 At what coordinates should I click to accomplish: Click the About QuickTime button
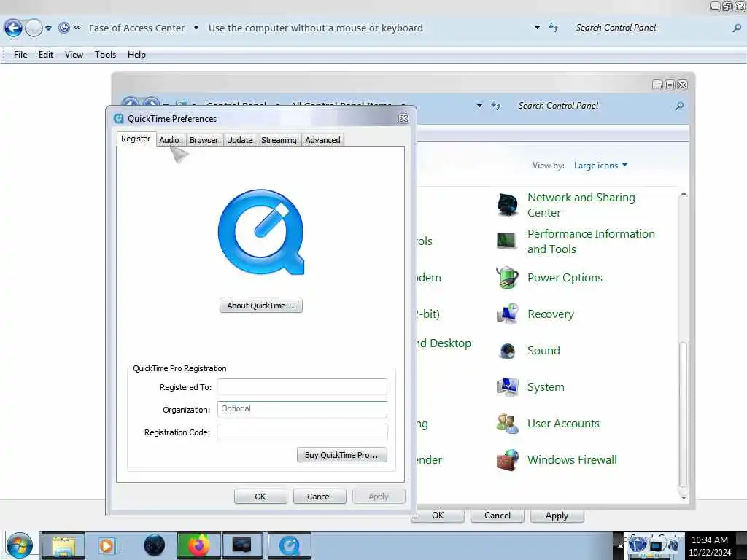tap(261, 306)
